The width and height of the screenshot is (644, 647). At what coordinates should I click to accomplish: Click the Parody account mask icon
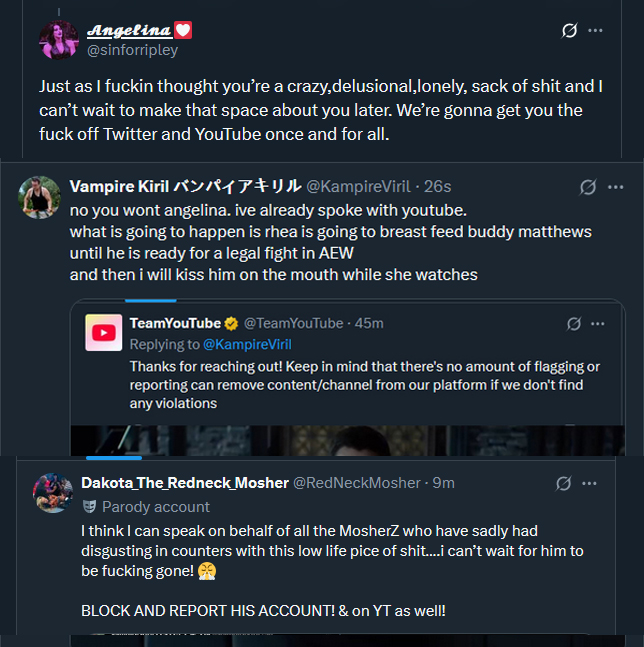tap(89, 507)
